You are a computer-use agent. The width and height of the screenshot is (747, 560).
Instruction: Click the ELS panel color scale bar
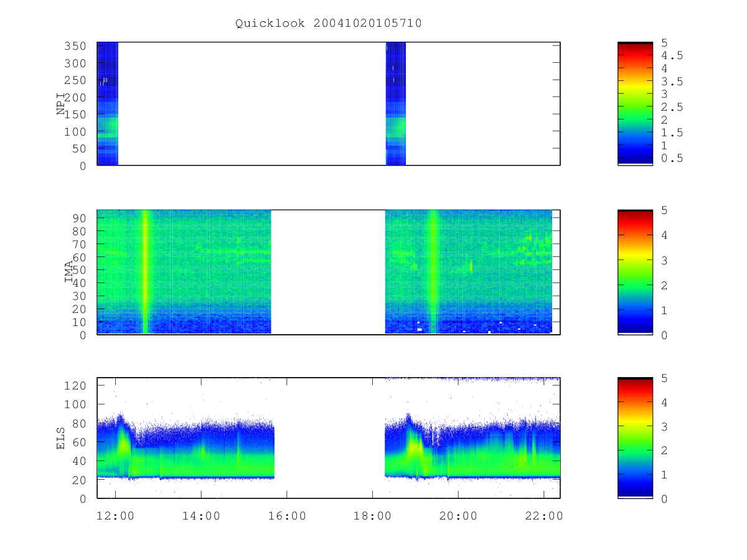[x=635, y=438]
